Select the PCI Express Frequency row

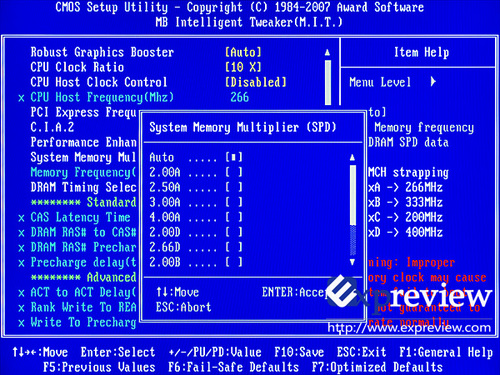tap(83, 112)
